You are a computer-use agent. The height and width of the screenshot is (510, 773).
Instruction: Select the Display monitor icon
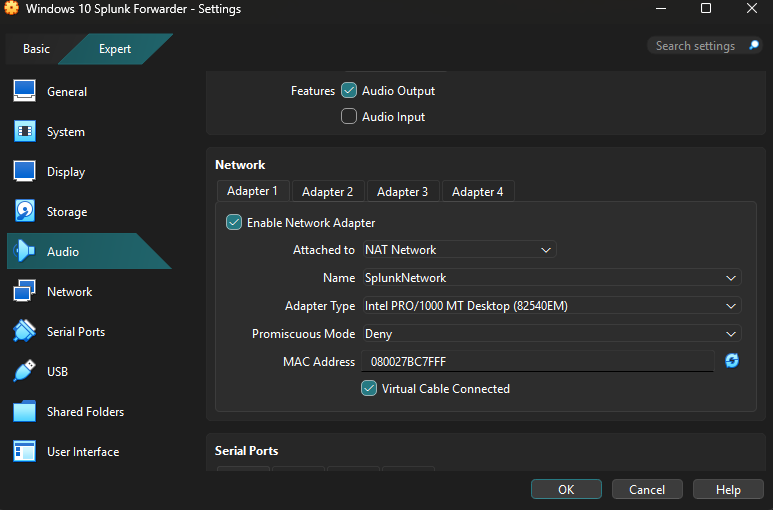(24, 171)
